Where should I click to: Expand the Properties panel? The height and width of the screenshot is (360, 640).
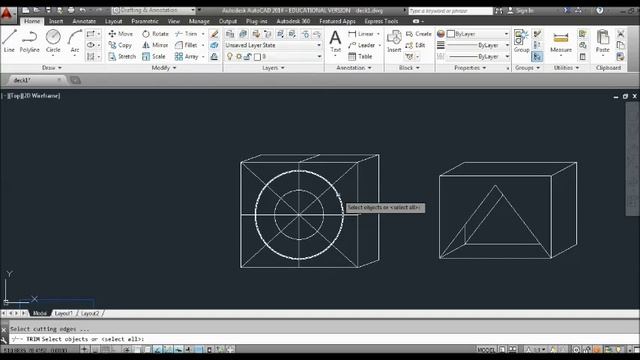click(x=470, y=68)
